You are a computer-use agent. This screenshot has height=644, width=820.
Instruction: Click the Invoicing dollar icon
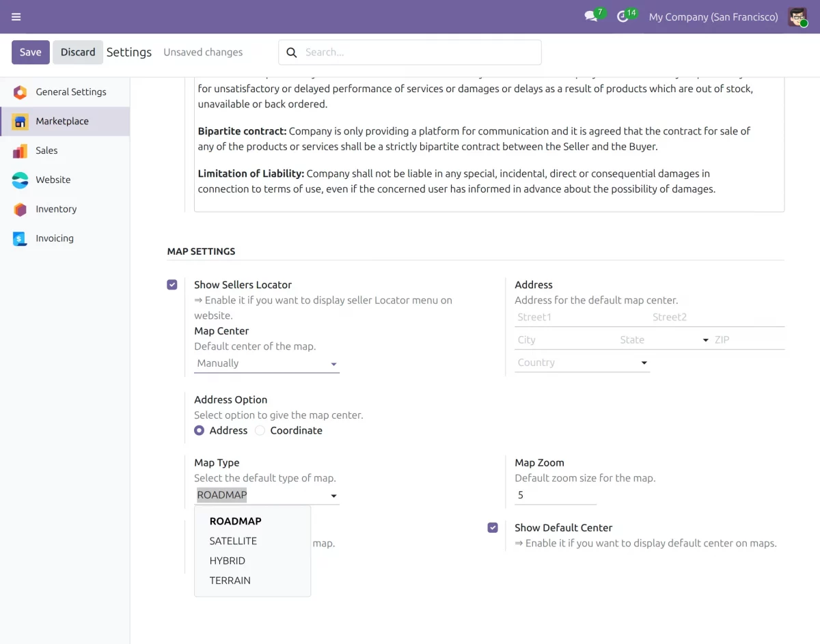pyautogui.click(x=20, y=239)
